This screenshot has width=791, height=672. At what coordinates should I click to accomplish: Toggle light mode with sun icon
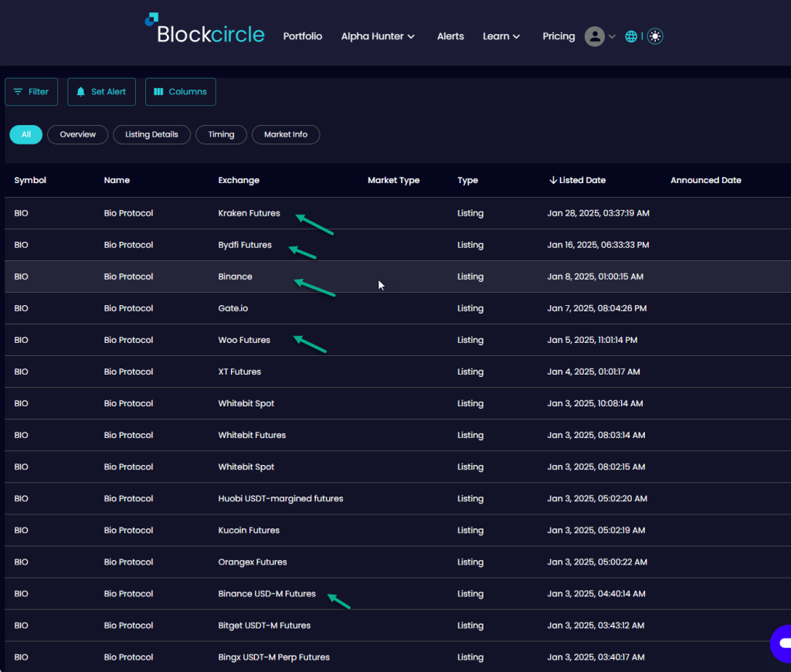point(655,36)
